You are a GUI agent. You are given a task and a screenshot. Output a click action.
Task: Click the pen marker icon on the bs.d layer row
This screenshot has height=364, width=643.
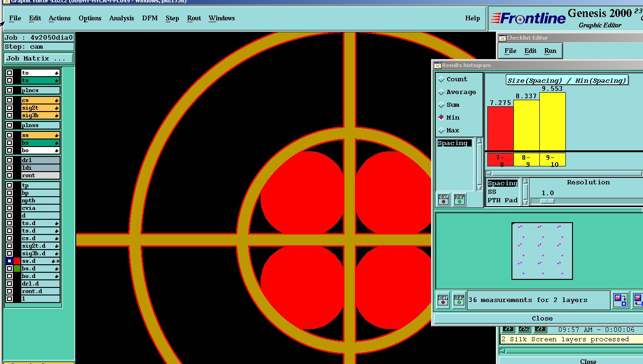pyautogui.click(x=57, y=269)
